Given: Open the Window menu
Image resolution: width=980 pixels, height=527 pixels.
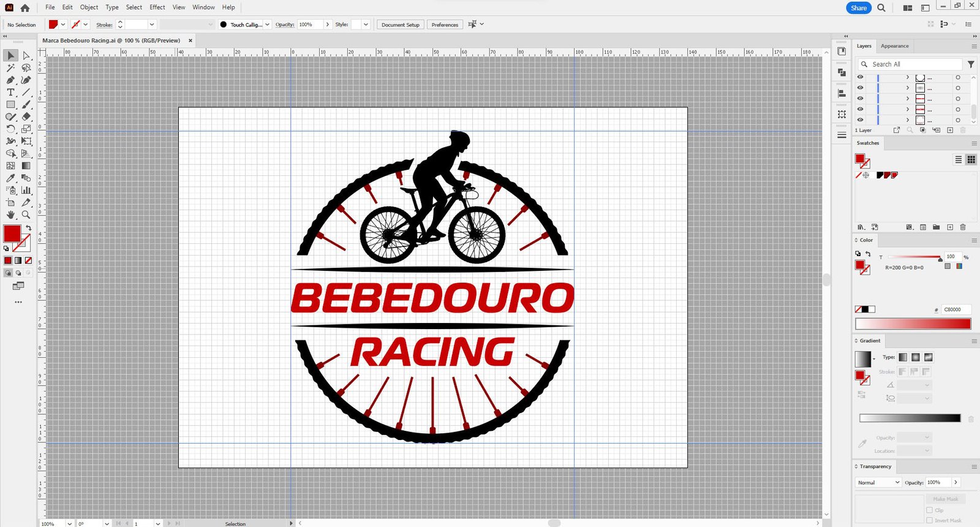Looking at the screenshot, I should click(203, 7).
